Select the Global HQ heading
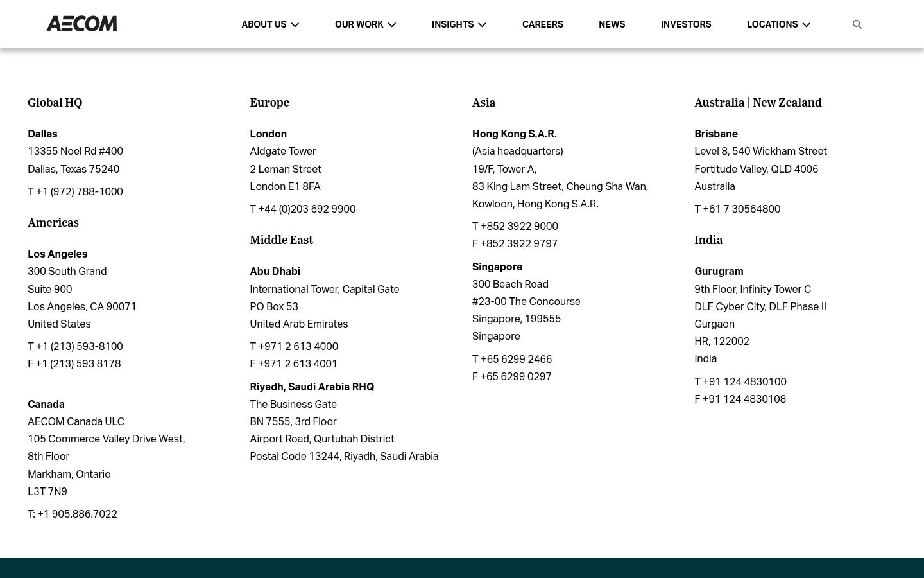The height and width of the screenshot is (578, 924). point(55,102)
